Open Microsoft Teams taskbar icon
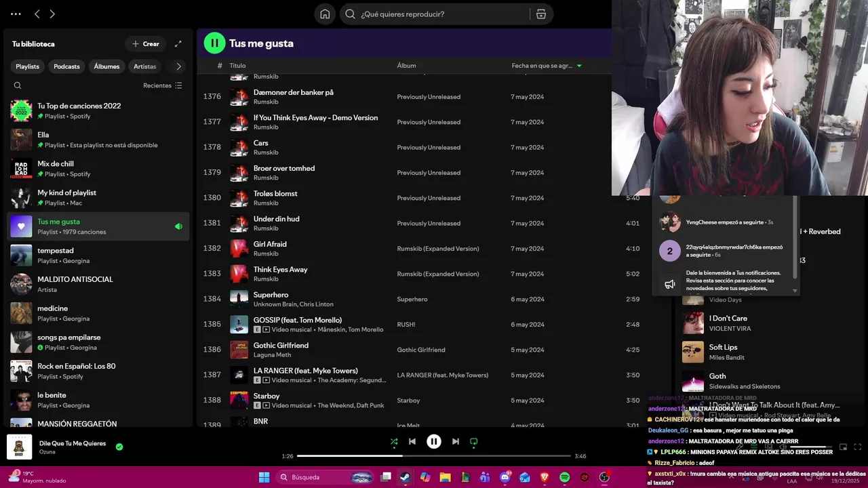Screen dimensions: 868x488 click(485, 477)
